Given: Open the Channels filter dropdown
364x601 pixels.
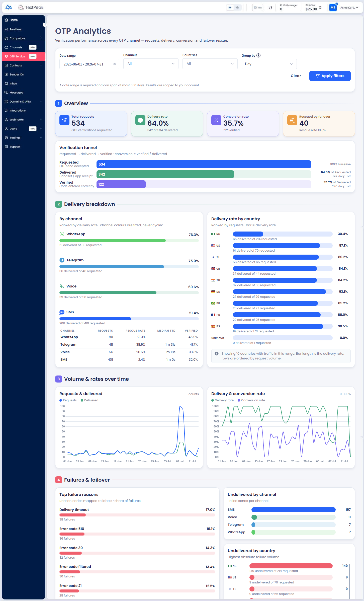Looking at the screenshot, I should pos(151,64).
